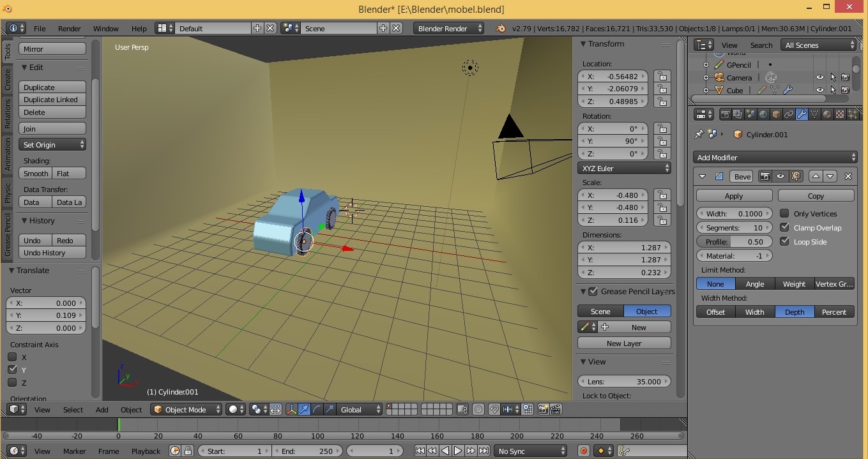Open the Modifiers wrench properties tab
The height and width of the screenshot is (459, 868).
[802, 114]
